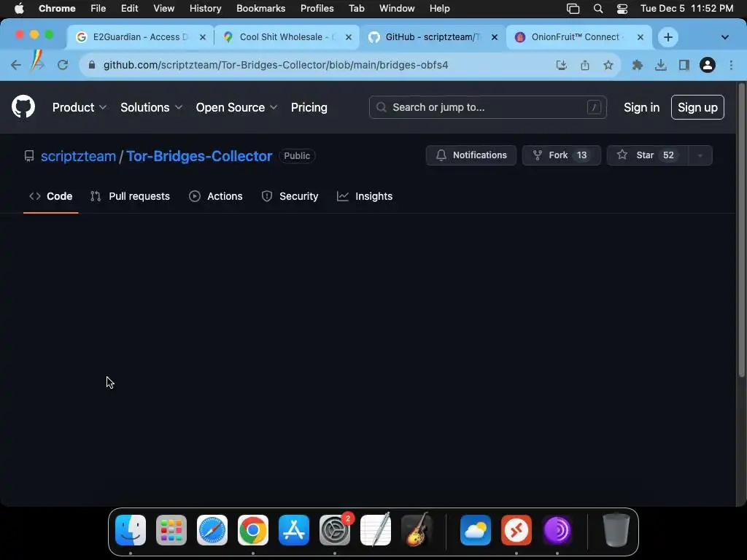Select the Security tab
Viewport: 747px width, 560px height.
290,196
